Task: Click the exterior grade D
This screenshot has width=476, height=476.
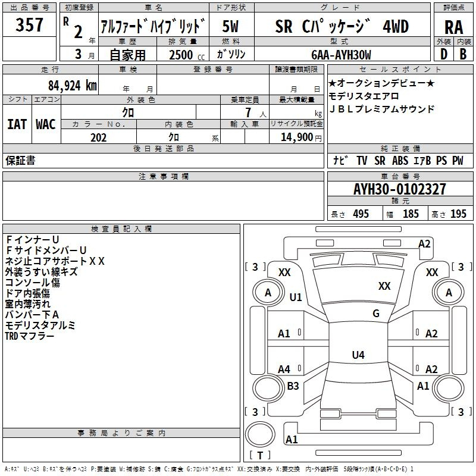Action: pyautogui.click(x=443, y=54)
